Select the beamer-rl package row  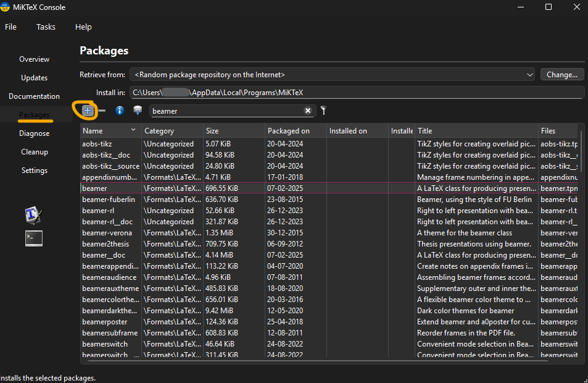(329, 211)
